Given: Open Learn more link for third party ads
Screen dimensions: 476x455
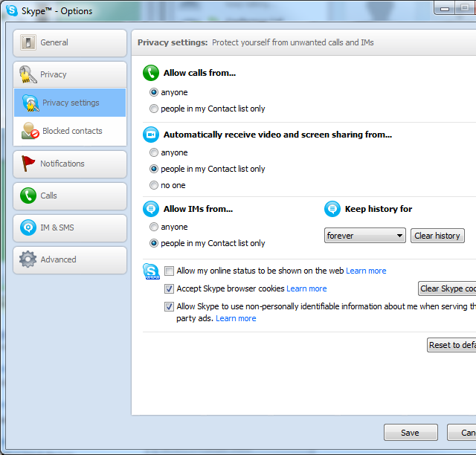Looking at the screenshot, I should pos(236,318).
